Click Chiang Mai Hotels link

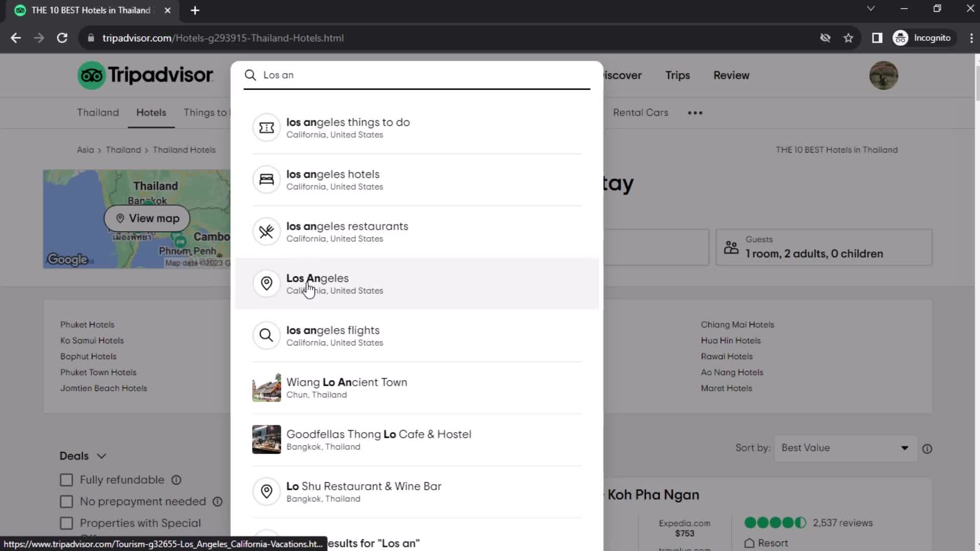click(x=737, y=324)
